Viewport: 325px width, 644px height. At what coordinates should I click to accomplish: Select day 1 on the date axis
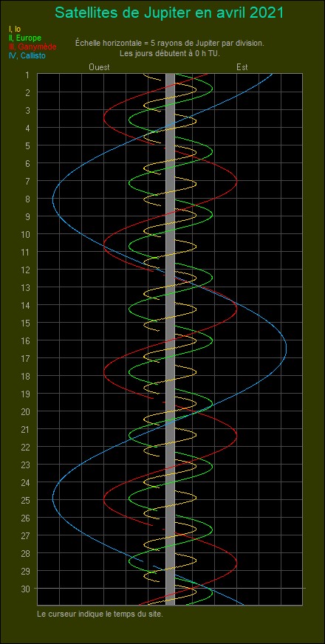(x=27, y=75)
